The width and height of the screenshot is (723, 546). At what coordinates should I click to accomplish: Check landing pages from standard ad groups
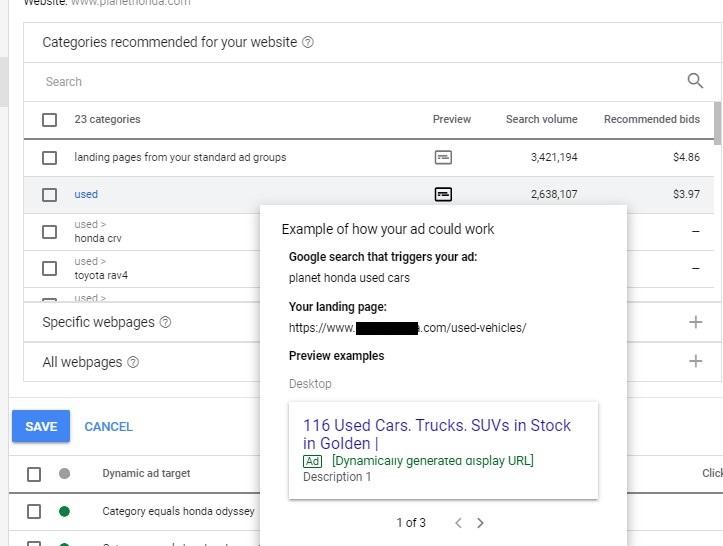point(49,158)
